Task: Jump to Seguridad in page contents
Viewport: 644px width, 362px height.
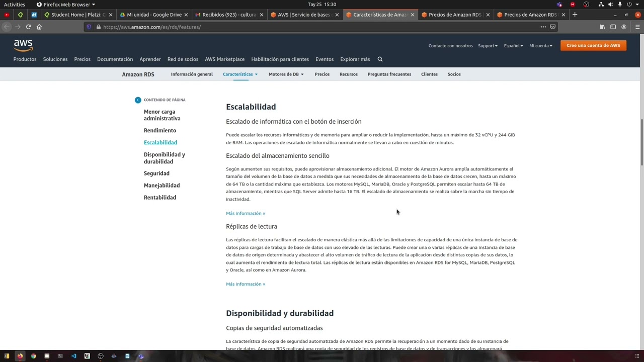Action: 156,173
